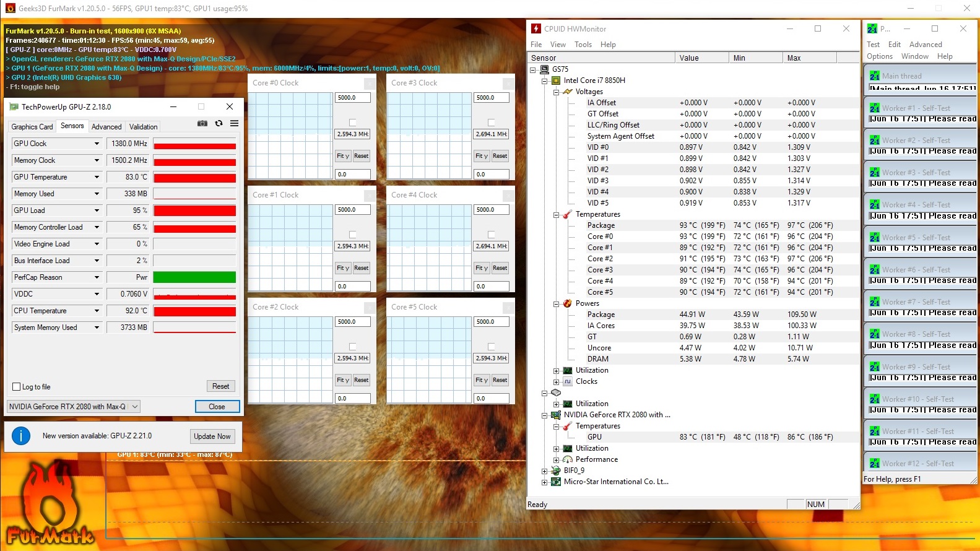Click the GPU Load red graph bar
The height and width of the screenshot is (551, 980).
pyautogui.click(x=194, y=210)
